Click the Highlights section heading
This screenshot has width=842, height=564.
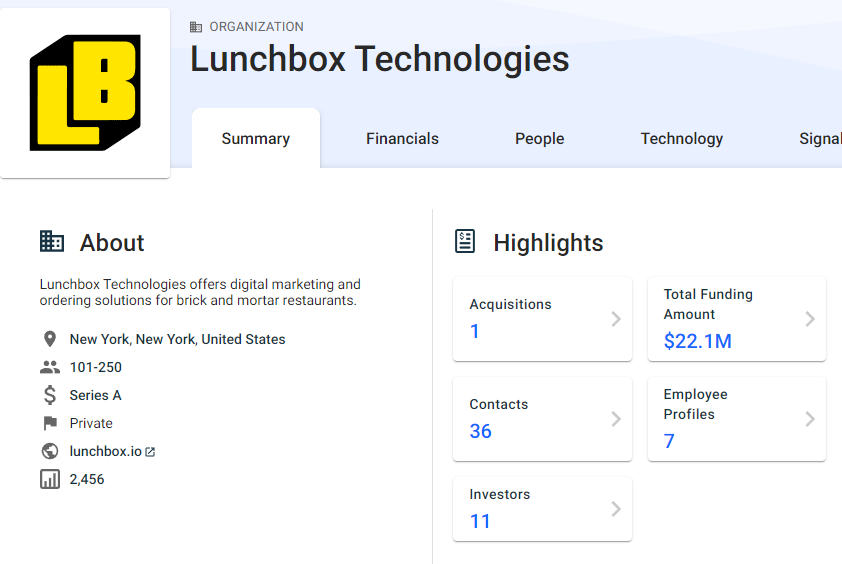pyautogui.click(x=548, y=243)
